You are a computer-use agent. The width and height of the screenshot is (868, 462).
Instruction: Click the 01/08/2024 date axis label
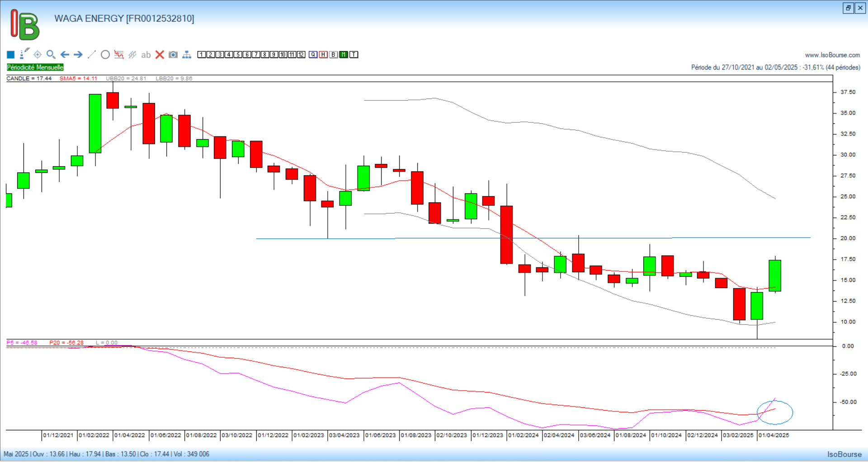click(631, 435)
